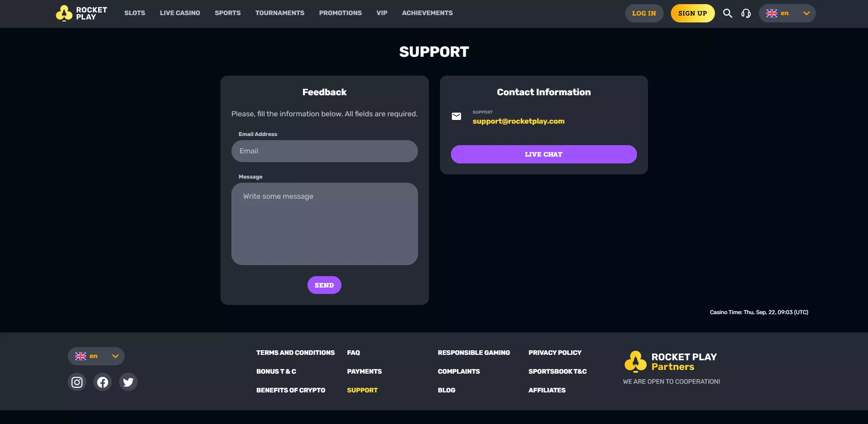The width and height of the screenshot is (868, 424).
Task: Click into the Message text area
Action: (x=324, y=224)
